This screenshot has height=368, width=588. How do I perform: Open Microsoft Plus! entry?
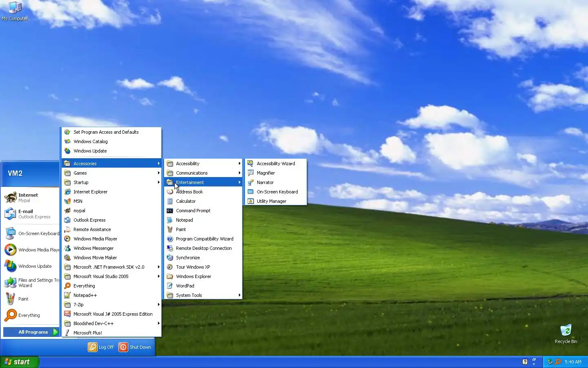(111, 333)
